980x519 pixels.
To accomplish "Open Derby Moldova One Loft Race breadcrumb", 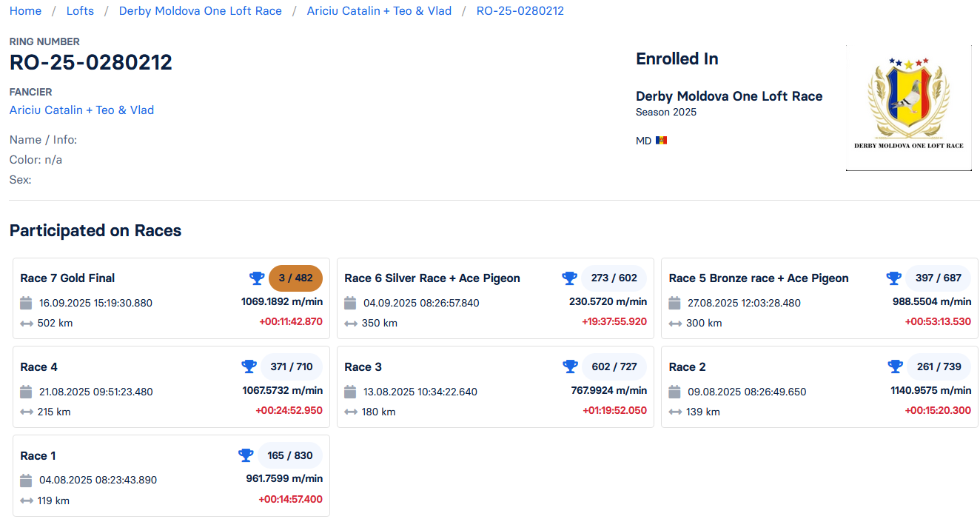I will pyautogui.click(x=200, y=11).
